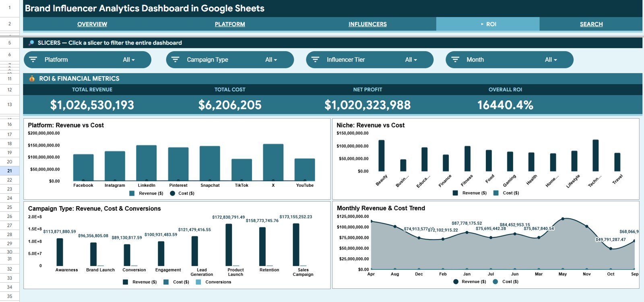Click the Engagement axis label

168,270
